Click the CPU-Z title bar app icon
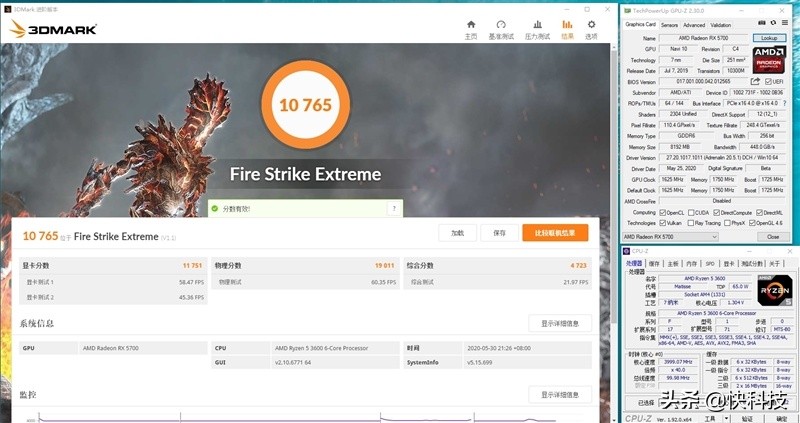Viewport: 800px width, 423px height. [627, 251]
